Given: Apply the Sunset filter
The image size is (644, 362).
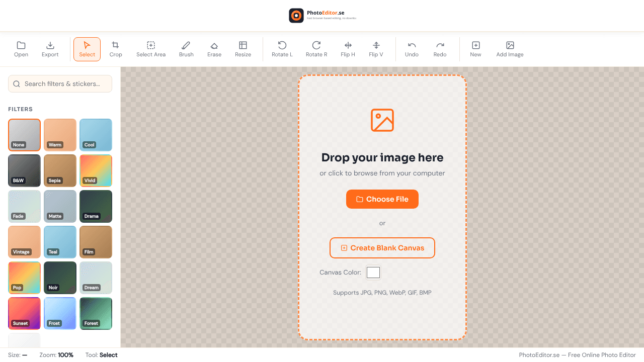Looking at the screenshot, I should (24, 313).
